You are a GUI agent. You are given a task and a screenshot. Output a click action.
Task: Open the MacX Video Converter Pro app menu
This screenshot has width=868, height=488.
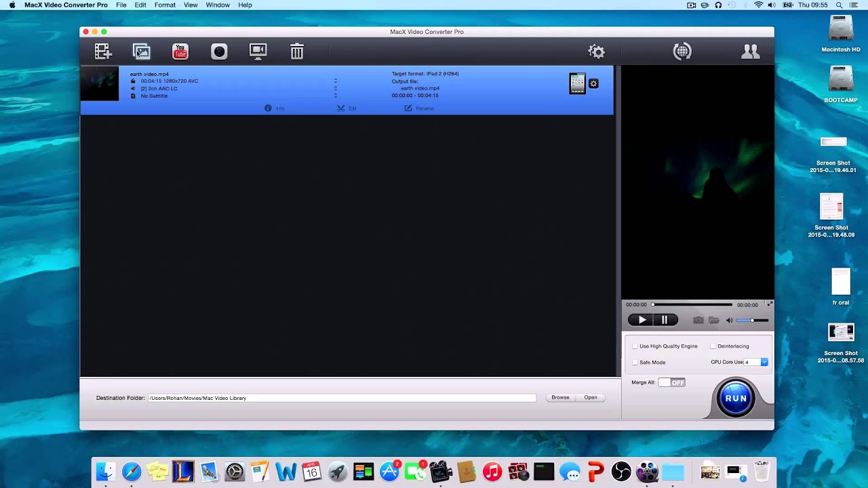pos(66,5)
